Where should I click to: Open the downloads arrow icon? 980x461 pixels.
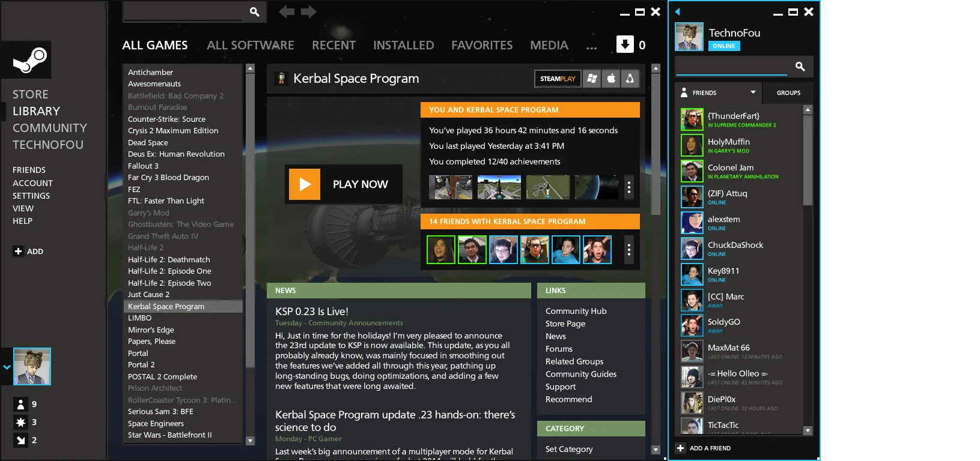pyautogui.click(x=625, y=44)
